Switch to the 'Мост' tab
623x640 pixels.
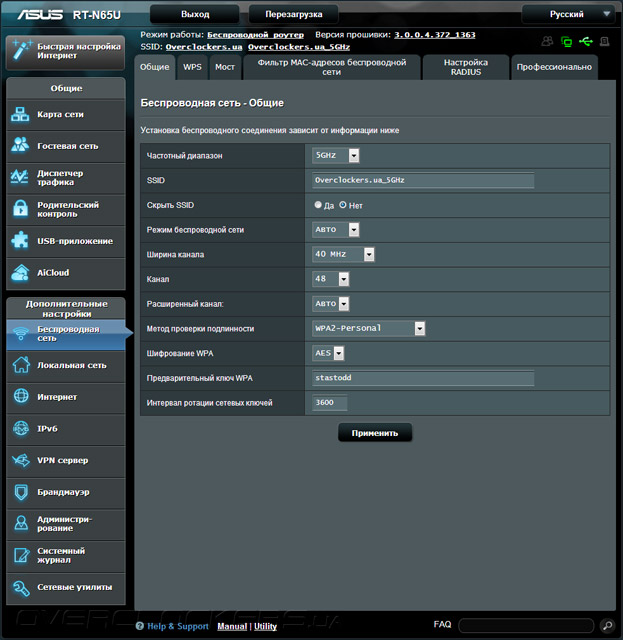[225, 67]
